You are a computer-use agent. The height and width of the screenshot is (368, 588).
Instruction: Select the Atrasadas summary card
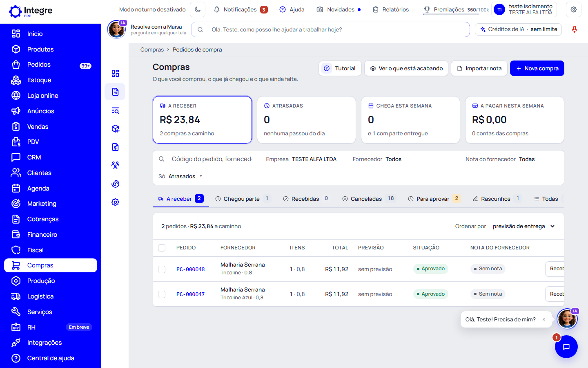[x=306, y=120]
